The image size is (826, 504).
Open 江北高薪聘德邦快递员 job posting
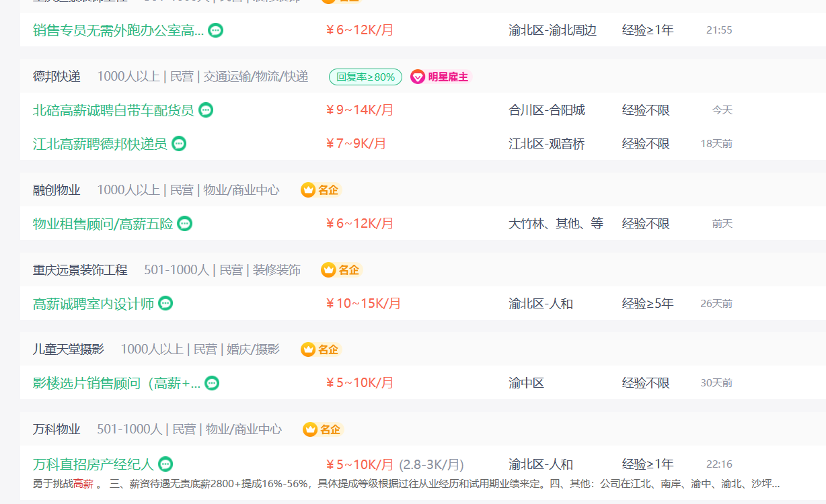coord(100,144)
